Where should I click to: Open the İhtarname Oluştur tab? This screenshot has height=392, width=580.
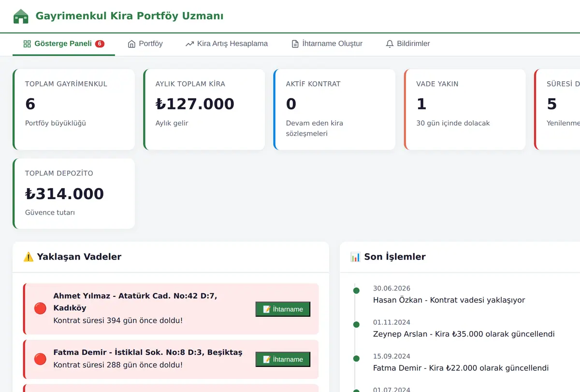click(327, 44)
